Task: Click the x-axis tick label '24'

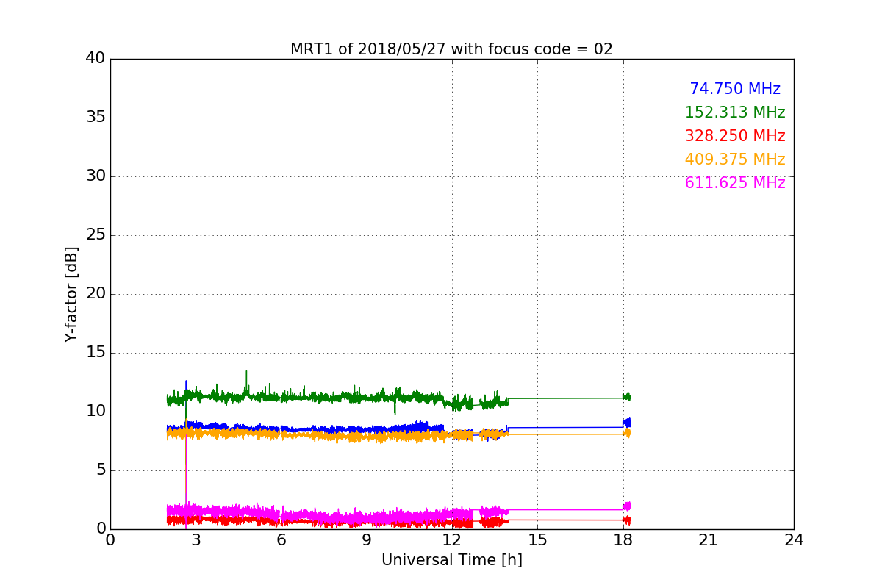Action: pyautogui.click(x=794, y=540)
